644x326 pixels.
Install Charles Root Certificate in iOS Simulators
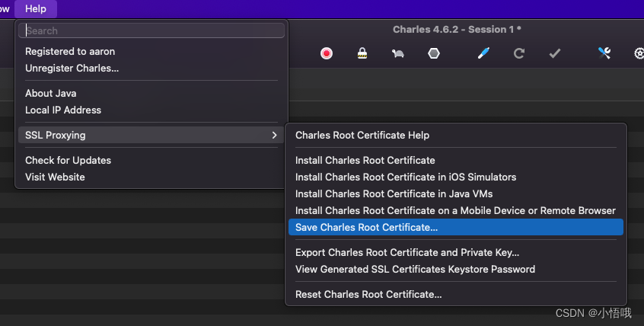point(456,177)
